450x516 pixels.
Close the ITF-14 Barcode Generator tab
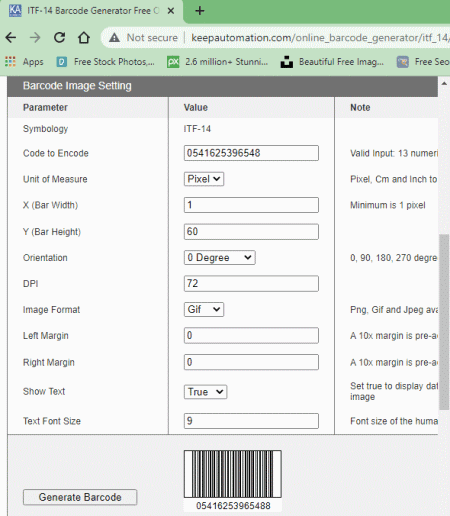click(x=171, y=11)
